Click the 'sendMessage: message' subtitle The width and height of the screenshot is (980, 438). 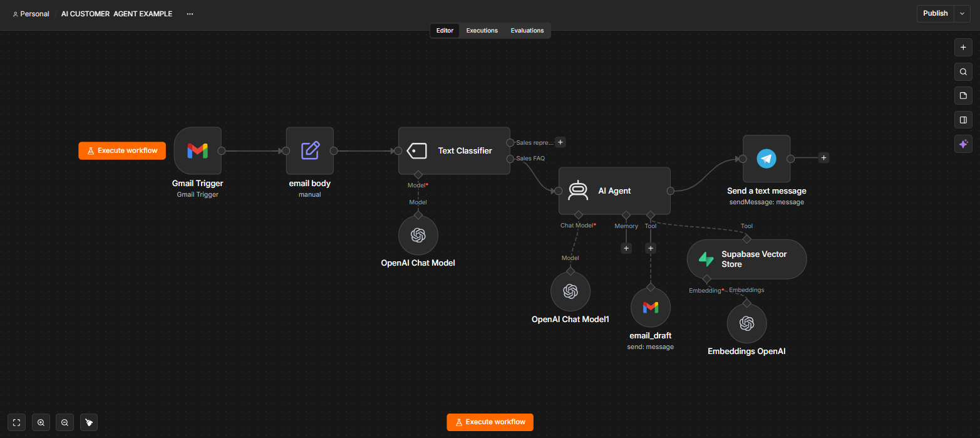(766, 202)
